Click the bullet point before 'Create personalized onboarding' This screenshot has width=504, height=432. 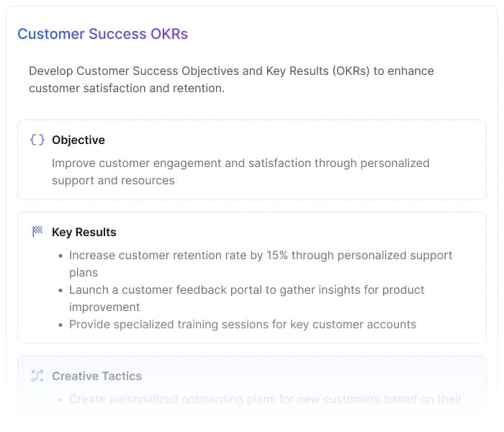point(60,400)
